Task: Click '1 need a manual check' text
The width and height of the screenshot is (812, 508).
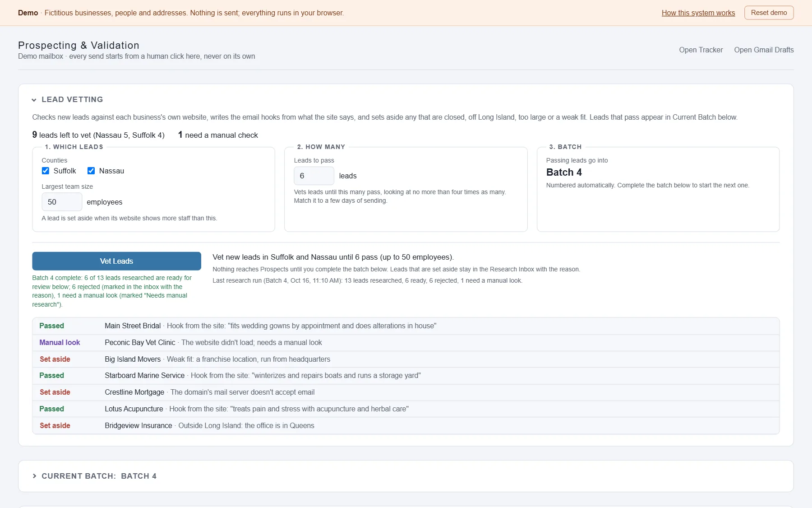Action: click(x=218, y=135)
